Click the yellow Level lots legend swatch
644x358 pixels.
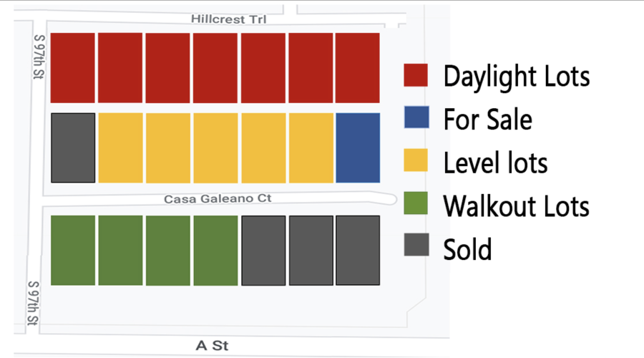(416, 160)
